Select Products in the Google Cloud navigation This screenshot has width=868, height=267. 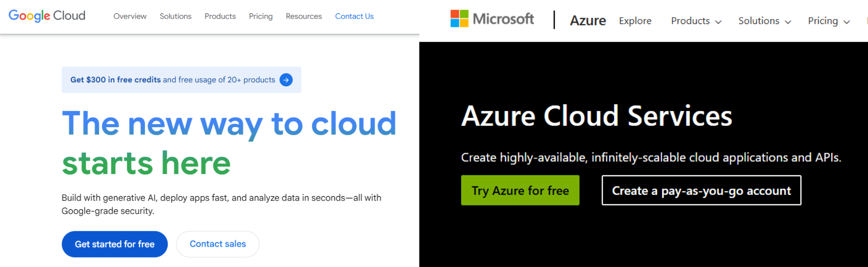click(x=220, y=16)
